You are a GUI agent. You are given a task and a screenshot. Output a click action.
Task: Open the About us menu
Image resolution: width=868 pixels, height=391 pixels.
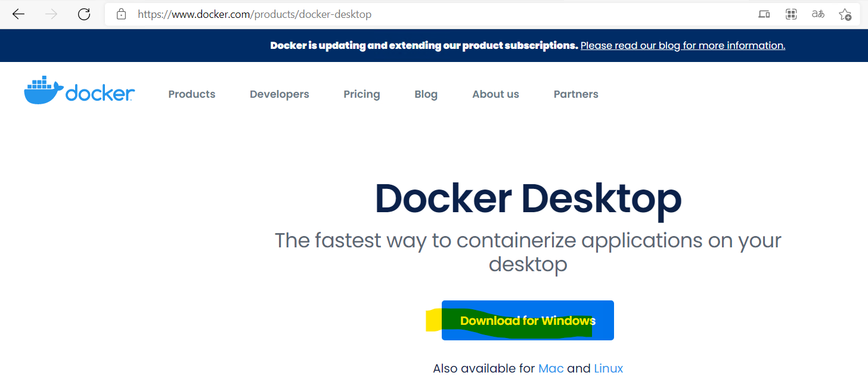(x=495, y=94)
